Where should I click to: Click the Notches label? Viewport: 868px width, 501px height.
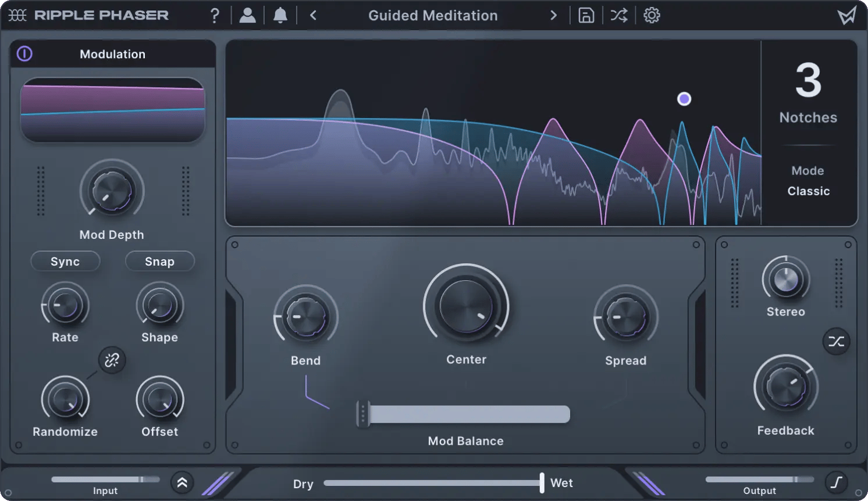point(808,117)
